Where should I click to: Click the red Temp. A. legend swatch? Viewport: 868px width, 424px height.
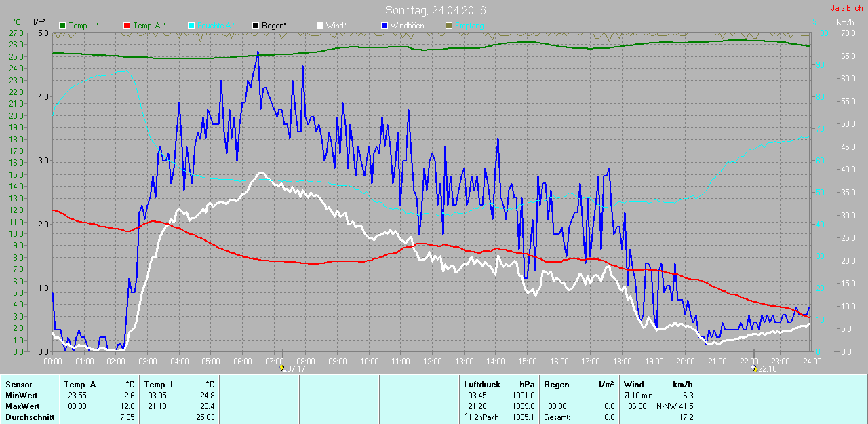click(126, 26)
